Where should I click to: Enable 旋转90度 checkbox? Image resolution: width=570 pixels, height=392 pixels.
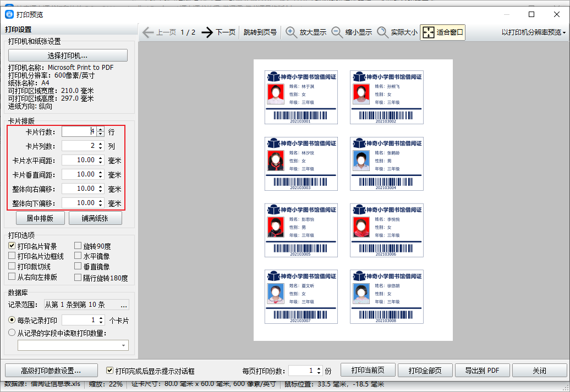[x=78, y=246]
